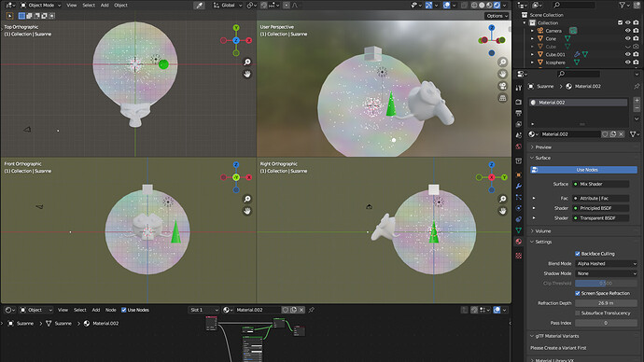The image size is (644, 362).
Task: Enable Subsurface Translucency checkbox
Action: (x=578, y=313)
